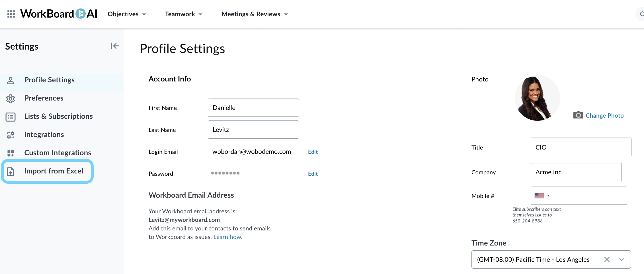Open the Teamwork dropdown menu
Viewport: 644px width, 274px height.
pos(184,14)
